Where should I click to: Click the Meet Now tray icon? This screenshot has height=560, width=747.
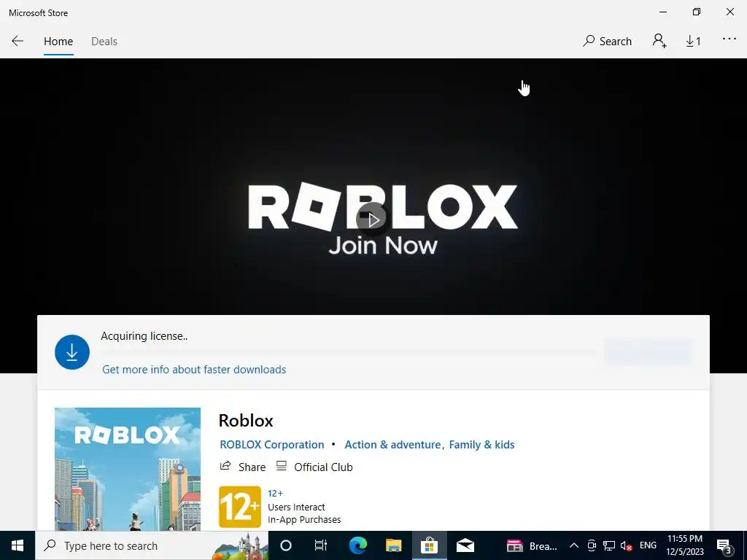[592, 545]
